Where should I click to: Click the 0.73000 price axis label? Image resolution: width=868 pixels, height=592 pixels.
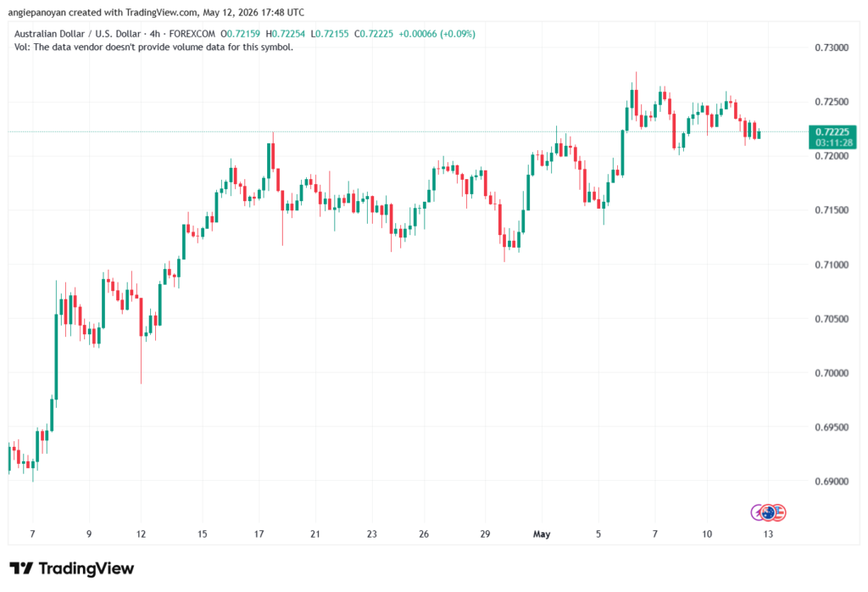[832, 47]
